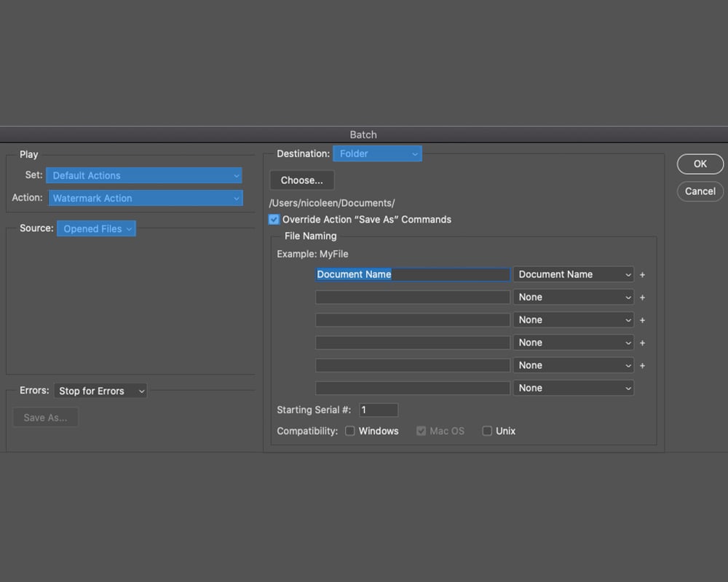Click the plus icon on the third file naming row
The width and height of the screenshot is (728, 582).
click(x=642, y=320)
